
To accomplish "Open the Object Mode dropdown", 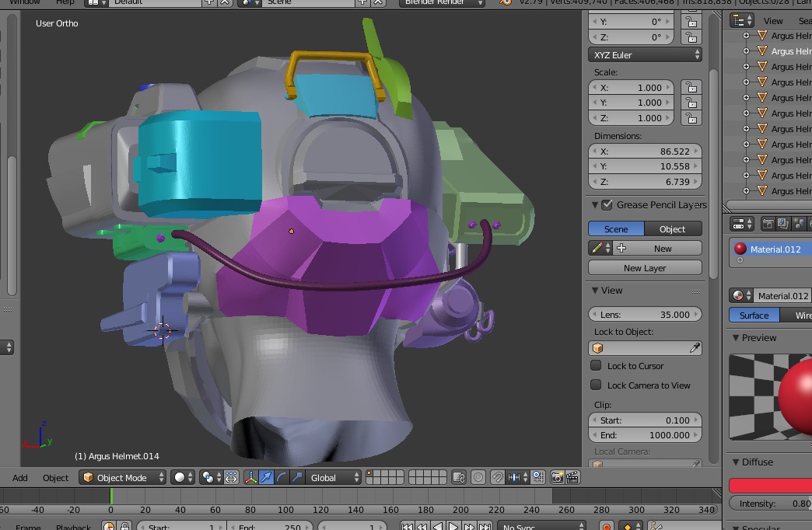I will (x=124, y=477).
